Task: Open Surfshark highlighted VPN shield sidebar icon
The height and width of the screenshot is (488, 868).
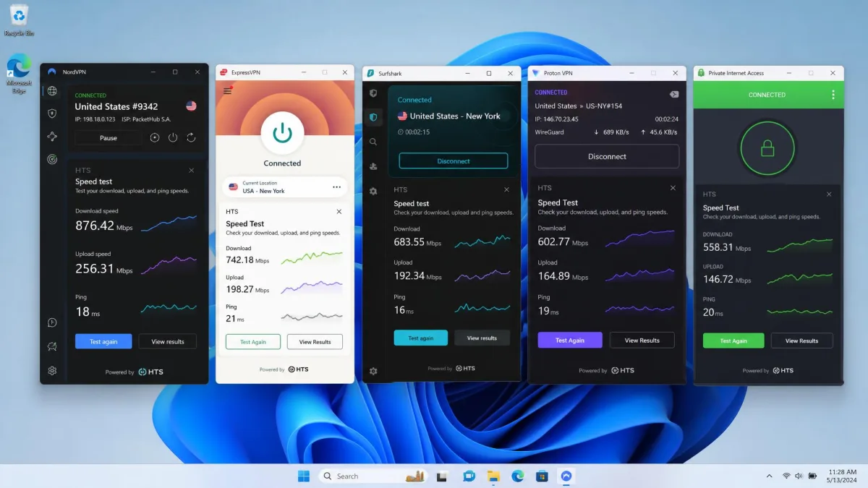Action: point(373,117)
